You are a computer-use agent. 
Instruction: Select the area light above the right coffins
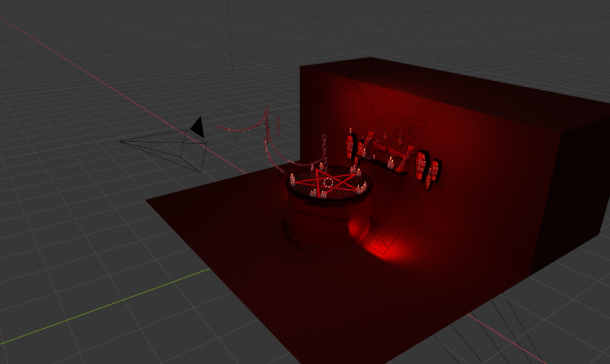pos(410,129)
